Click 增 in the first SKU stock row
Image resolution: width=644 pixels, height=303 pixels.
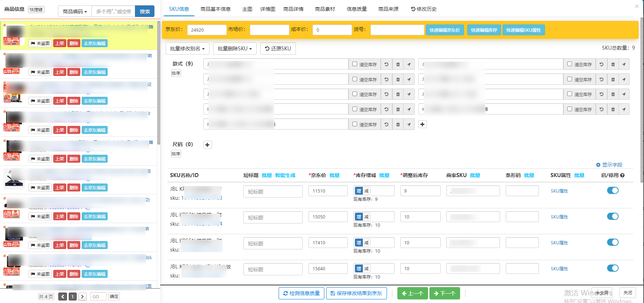359,191
